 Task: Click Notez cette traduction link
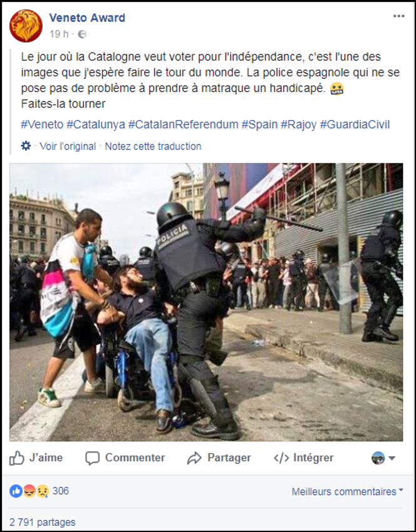point(153,146)
